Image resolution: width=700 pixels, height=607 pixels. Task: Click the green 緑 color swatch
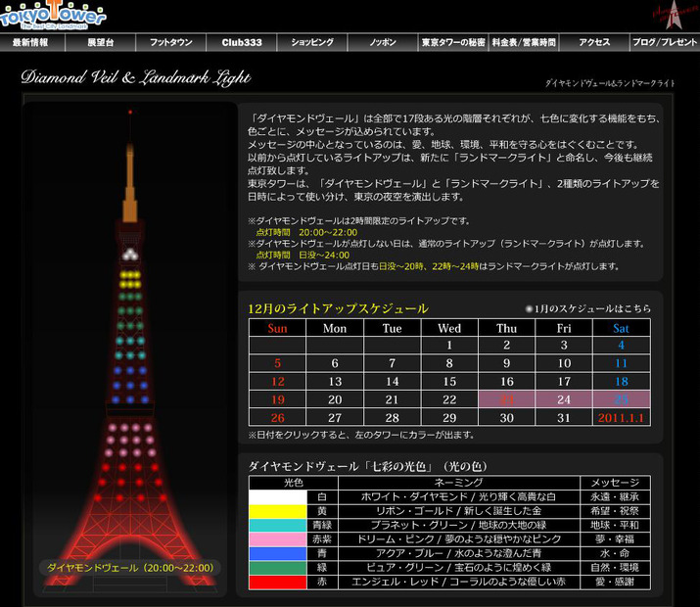pos(278,568)
